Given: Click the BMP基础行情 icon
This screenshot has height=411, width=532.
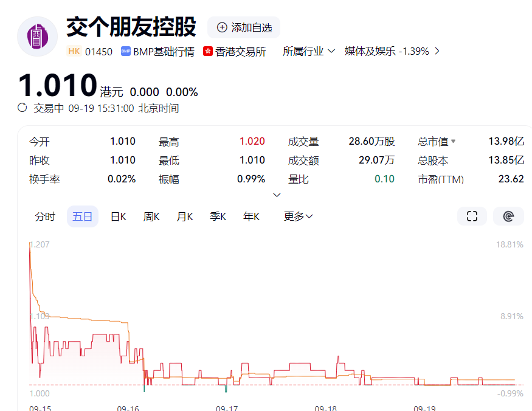Looking at the screenshot, I should click(126, 52).
